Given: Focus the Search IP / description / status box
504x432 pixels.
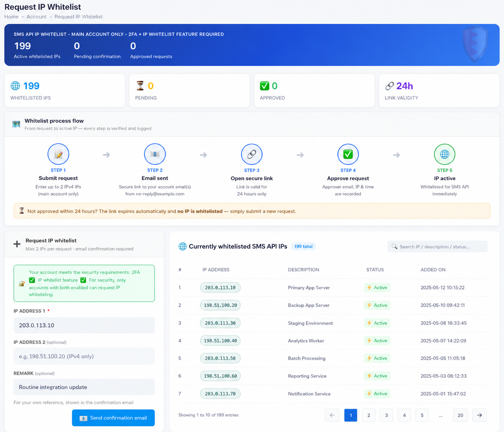Looking at the screenshot, I should pyautogui.click(x=437, y=247).
